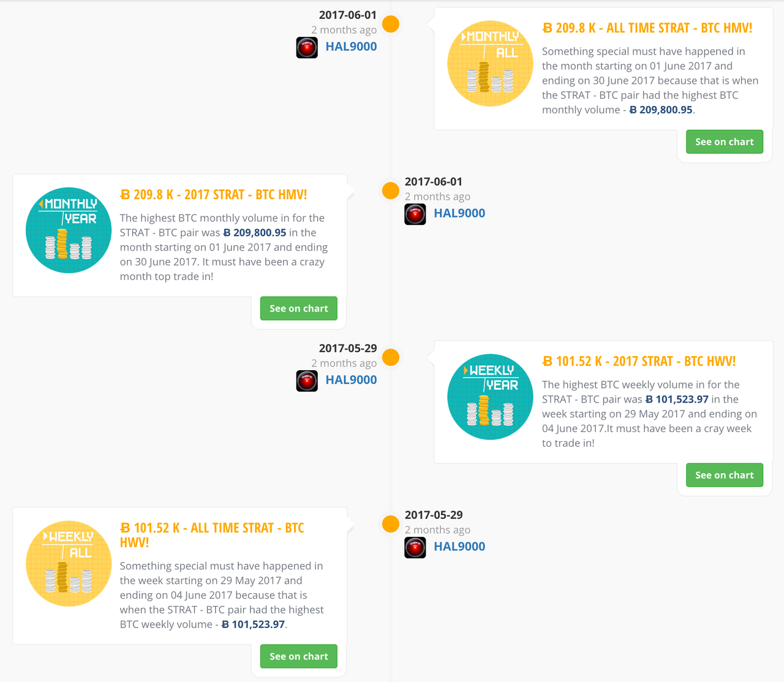Click HAL9000 avatar beside 2017 HMV entry
784x682 pixels.
click(415, 214)
